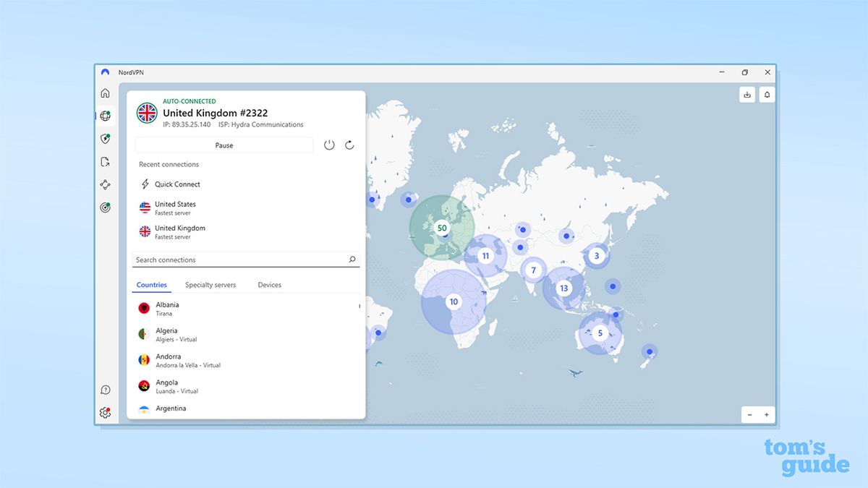Open the settings gear icon
The width and height of the screenshot is (868, 488).
pos(106,413)
